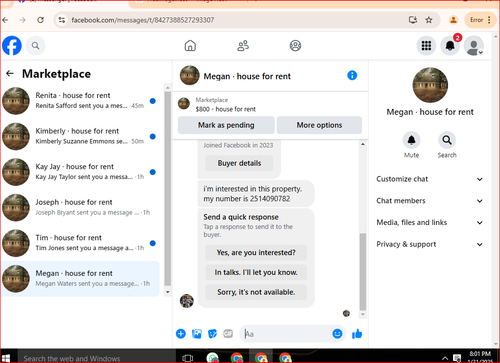Expand the Chat members section
Screen dimensions: 500x363
(x=429, y=201)
